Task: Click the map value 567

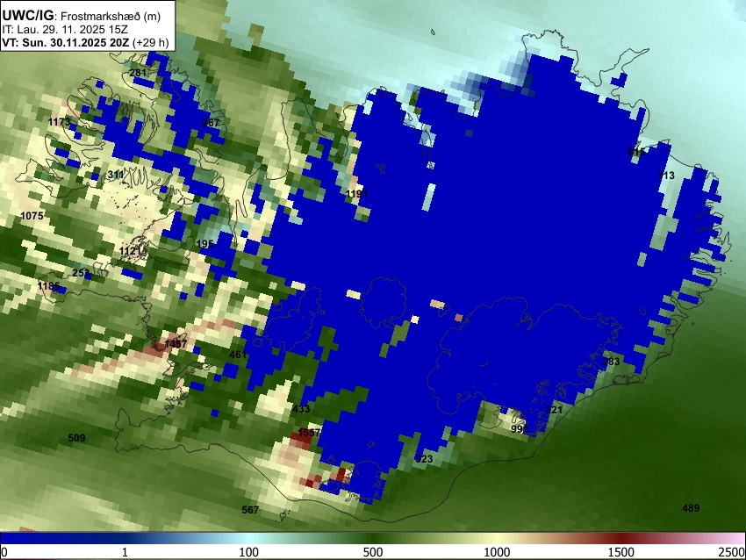Action: (250, 510)
